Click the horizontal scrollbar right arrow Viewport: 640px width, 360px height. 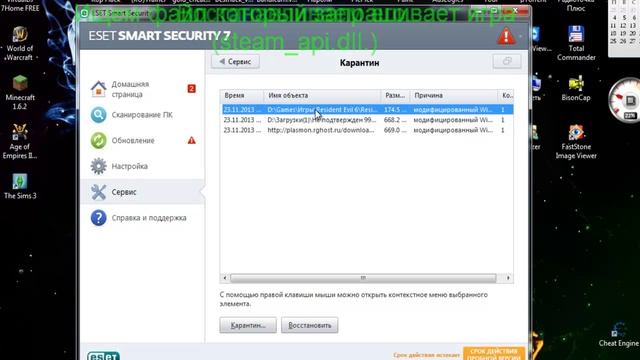click(x=508, y=278)
